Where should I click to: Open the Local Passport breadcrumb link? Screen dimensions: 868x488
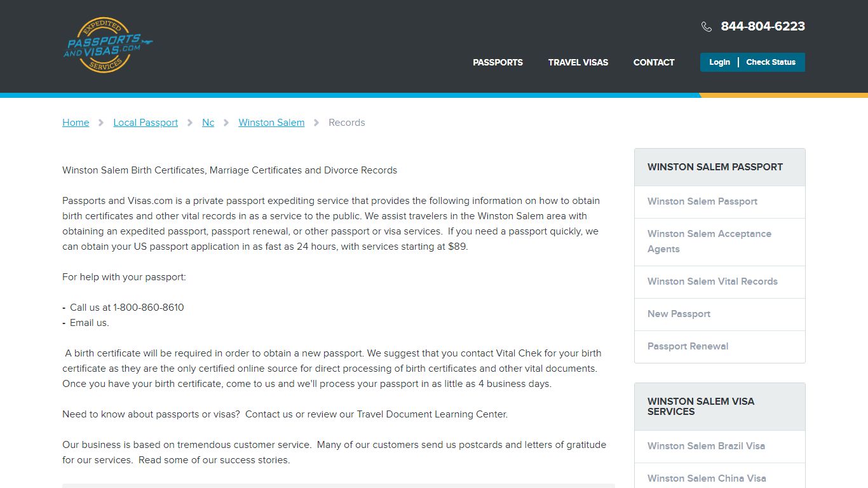click(146, 123)
